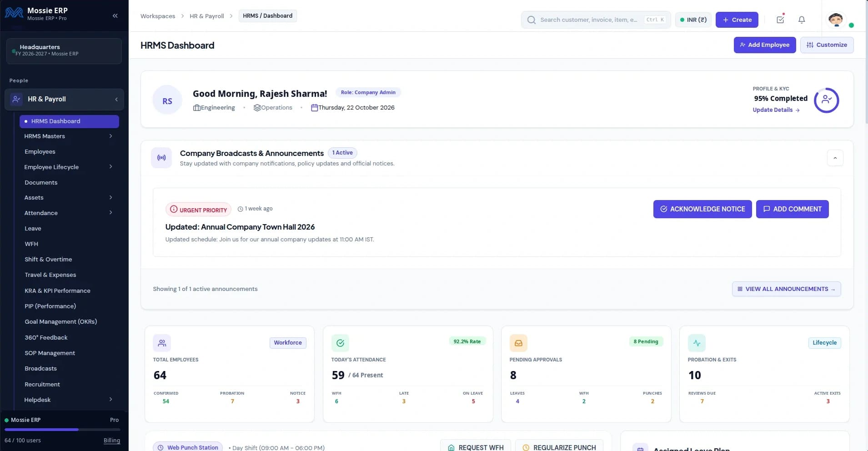Expand Employee Lifecycle submenu arrow

[110, 167]
